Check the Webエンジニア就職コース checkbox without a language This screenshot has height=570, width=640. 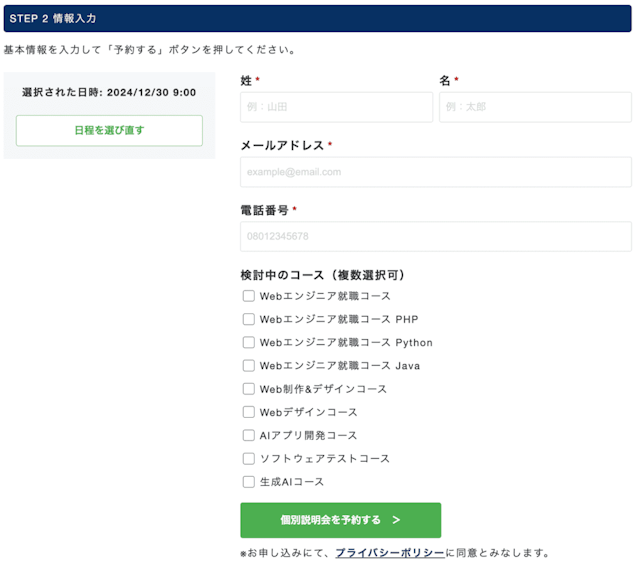(x=249, y=296)
